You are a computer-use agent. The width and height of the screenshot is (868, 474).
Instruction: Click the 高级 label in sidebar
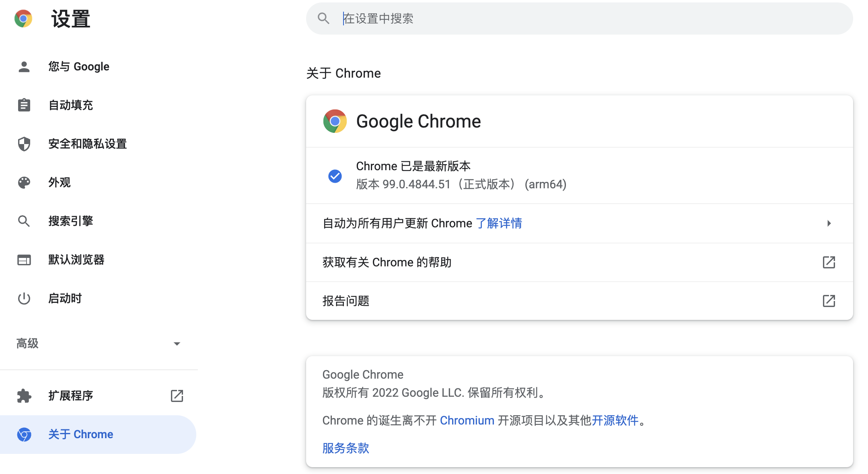click(x=27, y=344)
